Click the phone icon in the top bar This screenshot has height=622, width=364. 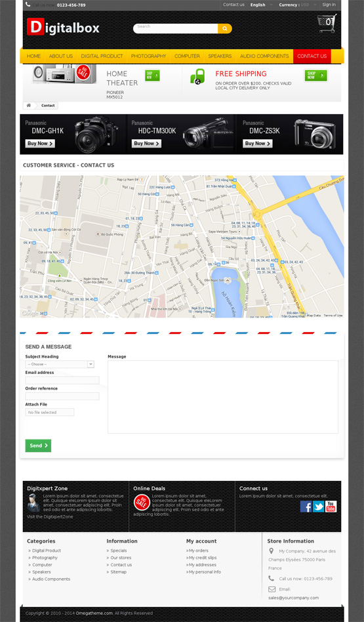pos(28,5)
